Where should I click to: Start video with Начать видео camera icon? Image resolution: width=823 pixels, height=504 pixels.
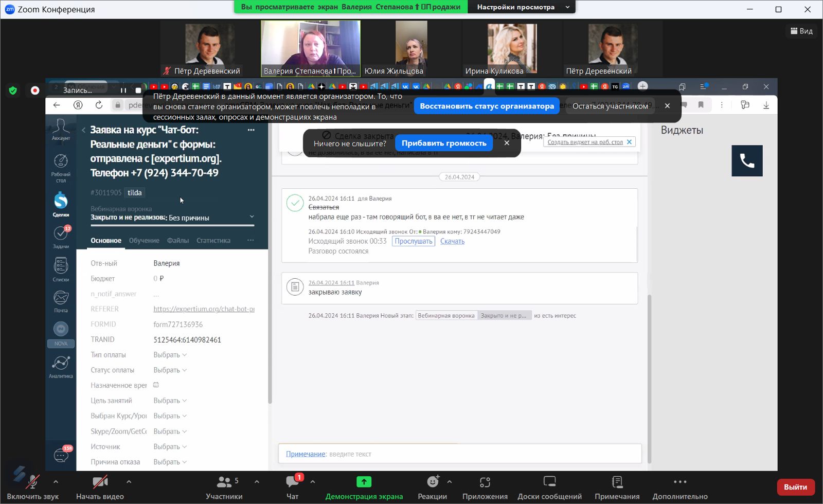pyautogui.click(x=100, y=482)
